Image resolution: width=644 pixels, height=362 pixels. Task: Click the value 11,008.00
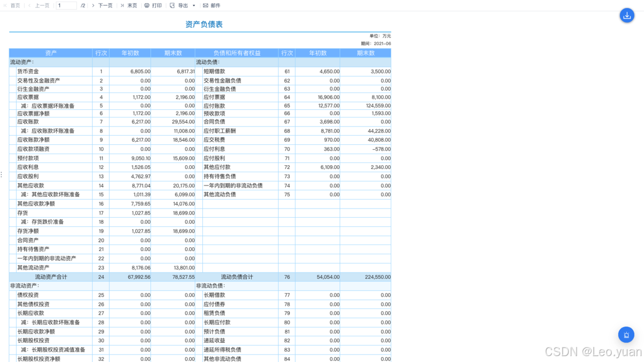[184, 131]
